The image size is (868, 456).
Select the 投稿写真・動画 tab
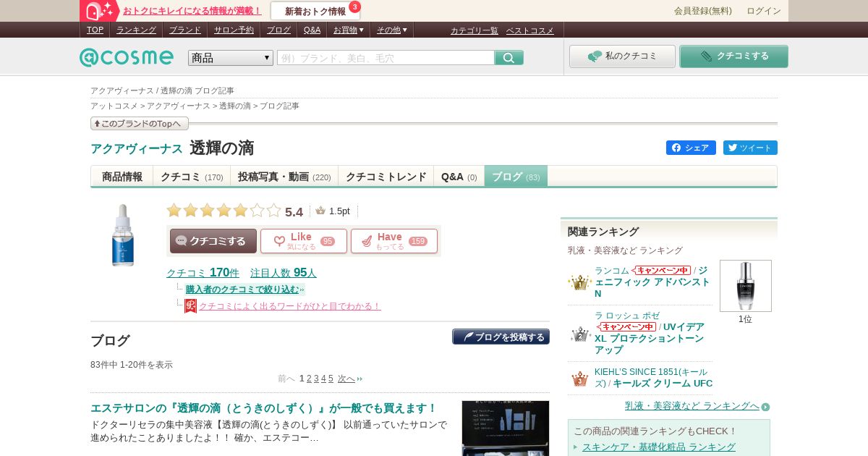[284, 177]
